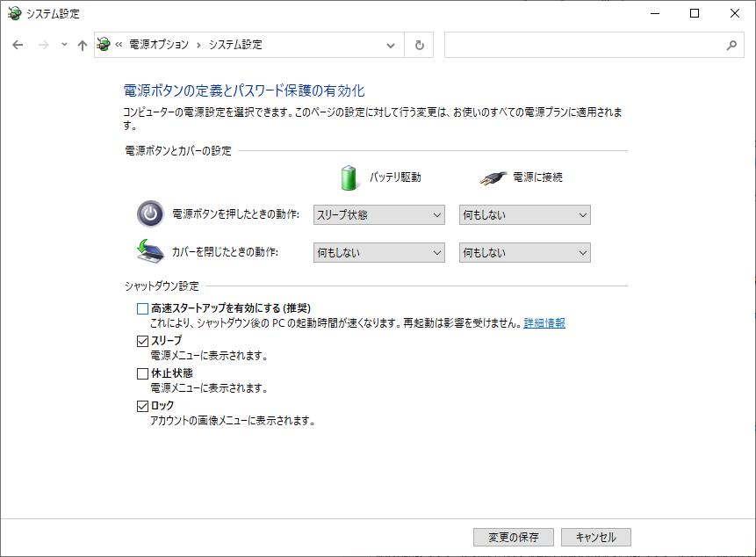Uncheck the ロック checkbox
756x557 pixels.
click(x=143, y=406)
